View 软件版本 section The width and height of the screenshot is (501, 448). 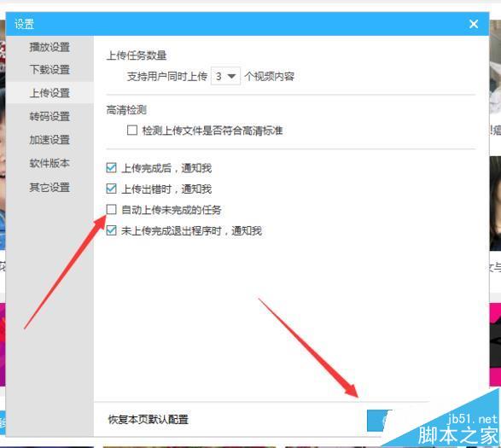tap(50, 163)
